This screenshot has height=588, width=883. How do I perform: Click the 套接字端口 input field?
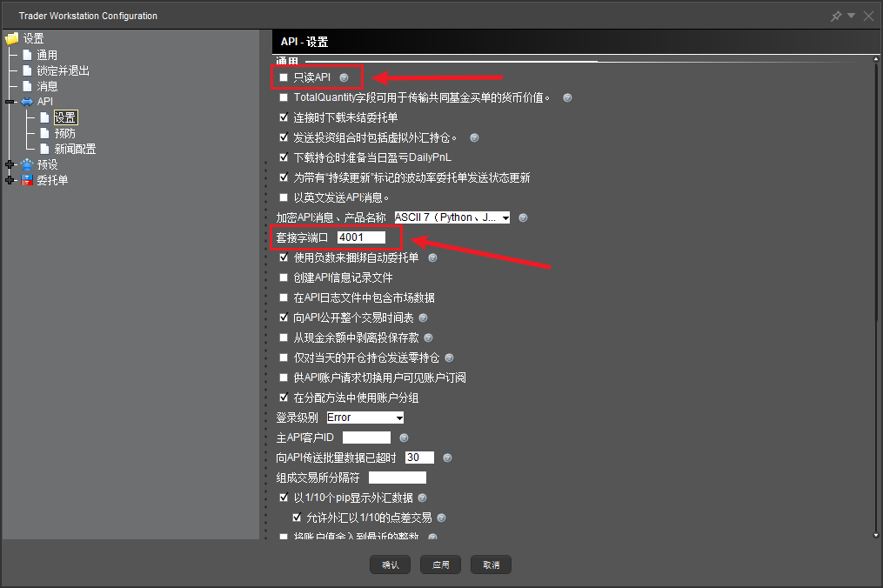pos(361,237)
